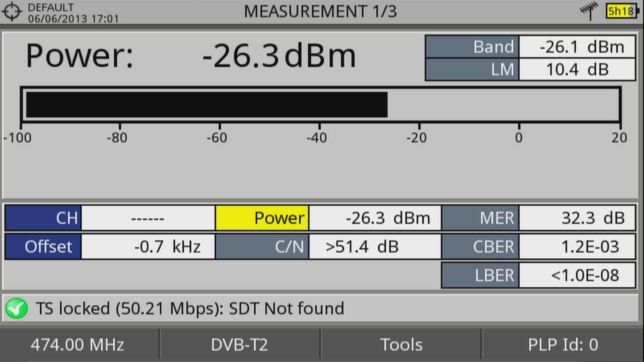
Task: Open the Tools menu
Action: (401, 345)
